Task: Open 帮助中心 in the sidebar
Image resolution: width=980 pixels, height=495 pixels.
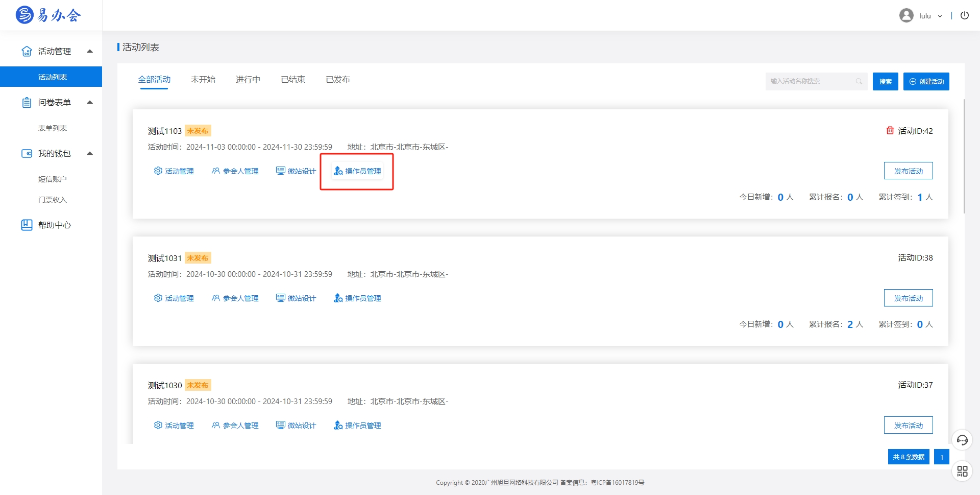Action: [55, 225]
